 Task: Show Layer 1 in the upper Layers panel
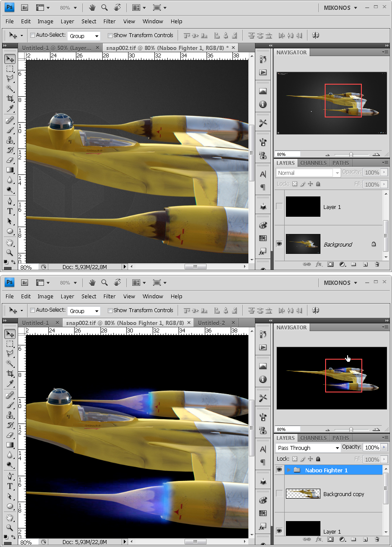point(279,207)
